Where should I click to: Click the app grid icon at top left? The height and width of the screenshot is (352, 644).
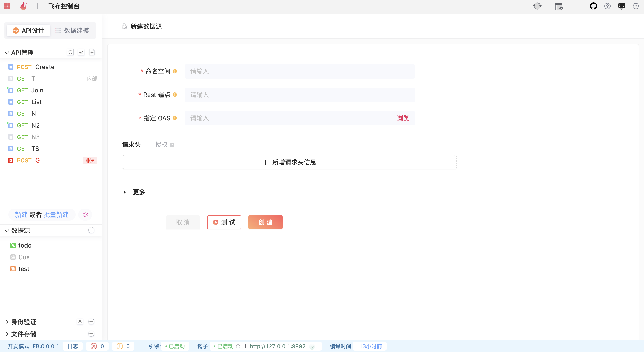pyautogui.click(x=7, y=6)
